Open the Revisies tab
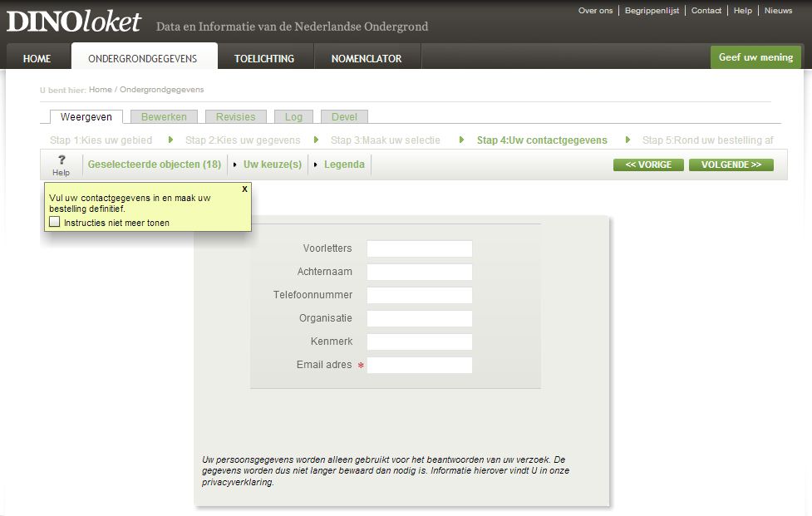Viewport: 812px width, 516px height. tap(235, 117)
